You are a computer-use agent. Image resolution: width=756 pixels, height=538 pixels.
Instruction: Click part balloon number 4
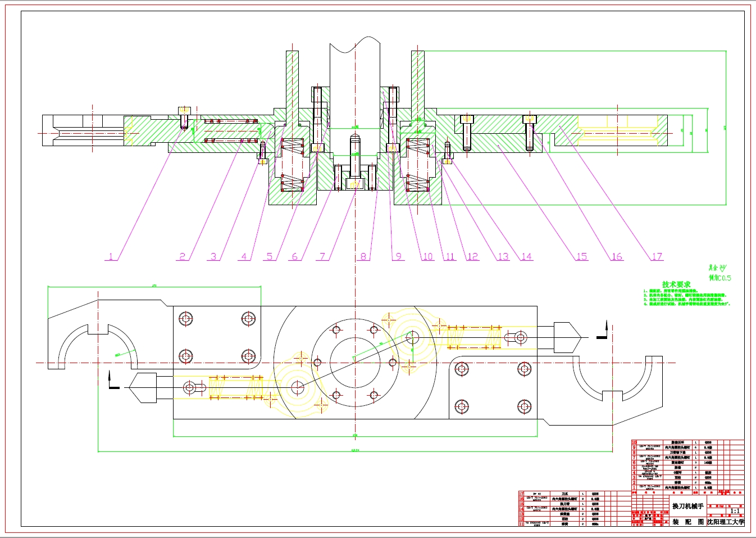coord(244,256)
